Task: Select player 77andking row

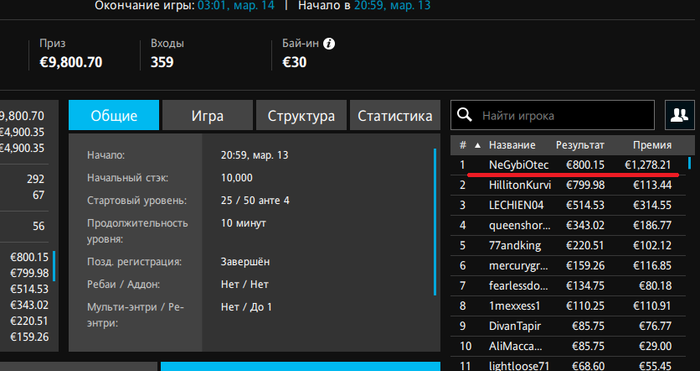Action: pyautogui.click(x=568, y=246)
